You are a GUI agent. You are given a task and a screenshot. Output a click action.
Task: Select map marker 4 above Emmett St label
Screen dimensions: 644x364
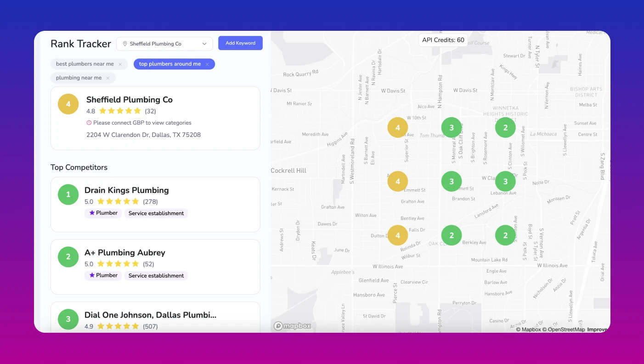click(x=398, y=182)
